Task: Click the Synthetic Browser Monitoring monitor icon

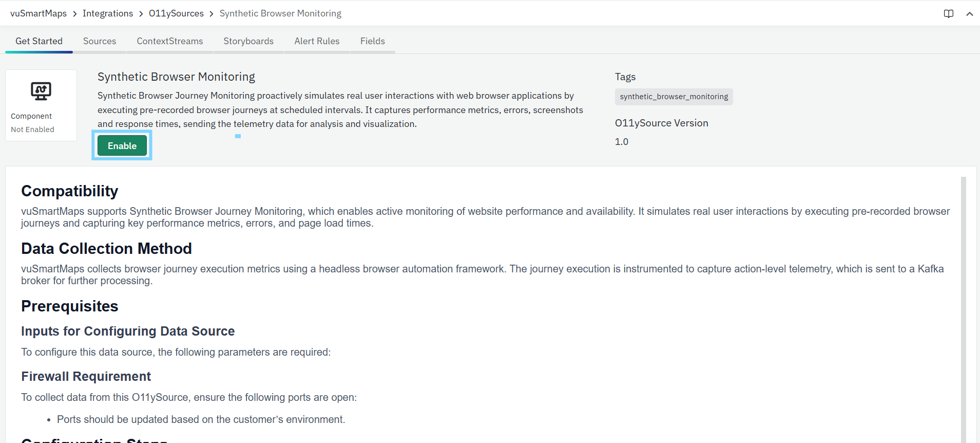Action: [41, 91]
